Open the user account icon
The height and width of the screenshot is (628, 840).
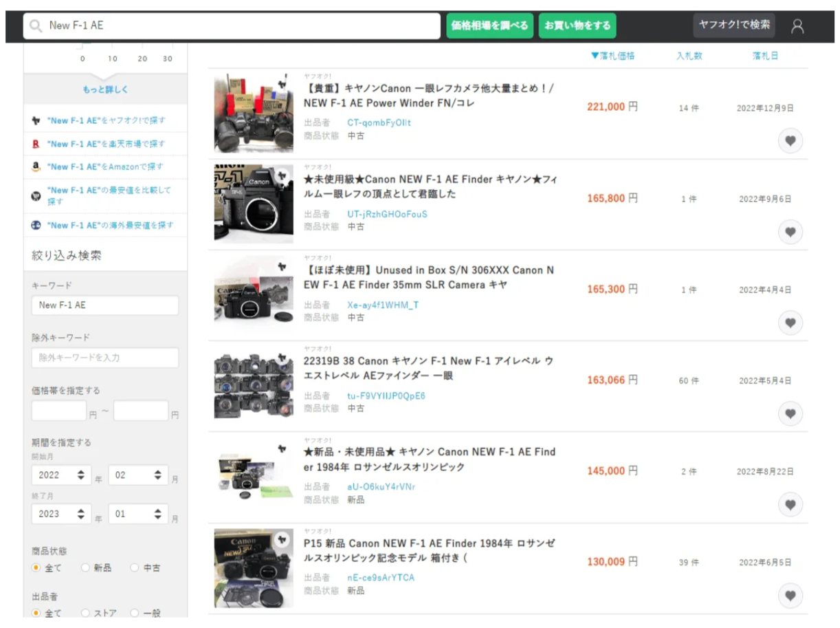[x=797, y=26]
